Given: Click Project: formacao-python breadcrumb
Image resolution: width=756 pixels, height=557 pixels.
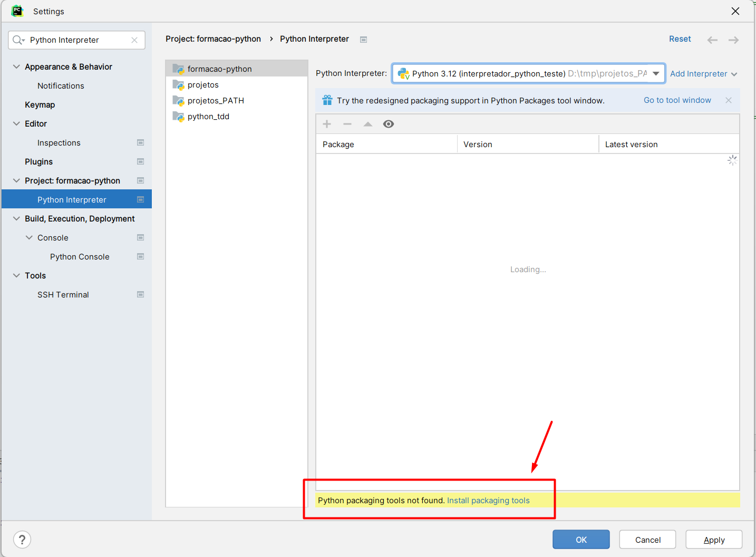Looking at the screenshot, I should coord(213,39).
